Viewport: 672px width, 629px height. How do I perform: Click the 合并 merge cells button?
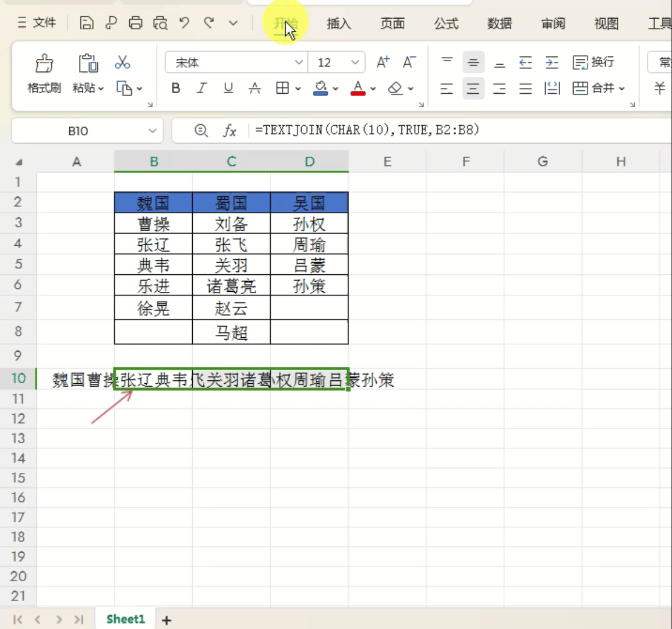[x=593, y=89]
